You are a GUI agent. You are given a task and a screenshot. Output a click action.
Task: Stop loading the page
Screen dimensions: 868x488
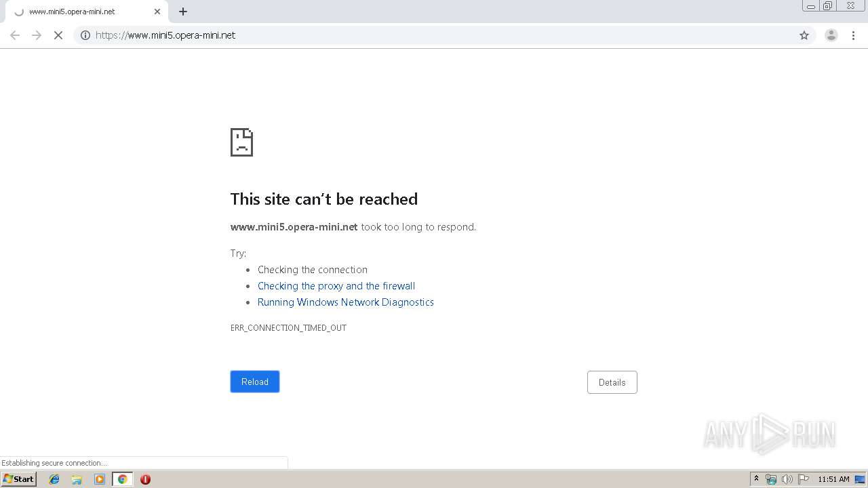(58, 35)
